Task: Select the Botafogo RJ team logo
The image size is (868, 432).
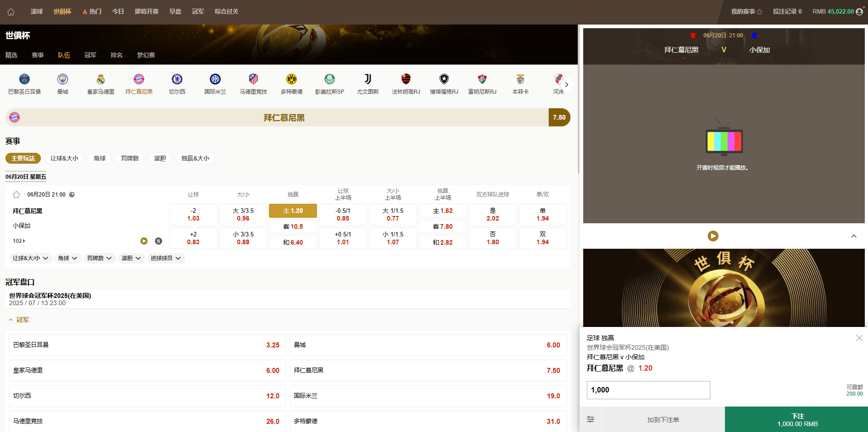Action: [x=444, y=79]
